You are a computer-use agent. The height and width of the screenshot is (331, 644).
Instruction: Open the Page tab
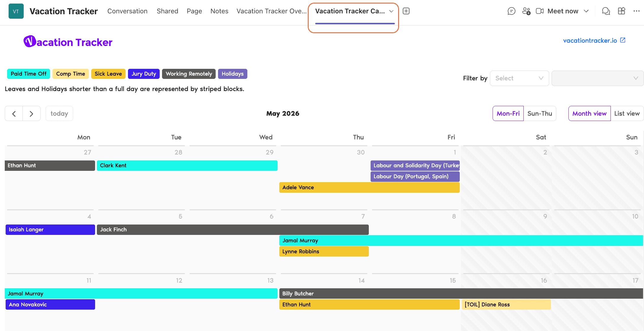pyautogui.click(x=194, y=11)
